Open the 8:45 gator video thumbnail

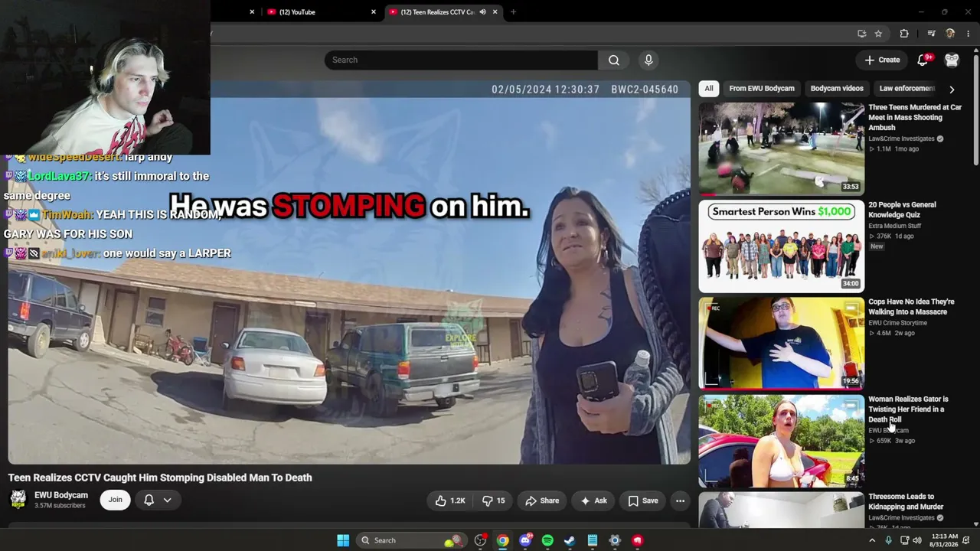(781, 442)
